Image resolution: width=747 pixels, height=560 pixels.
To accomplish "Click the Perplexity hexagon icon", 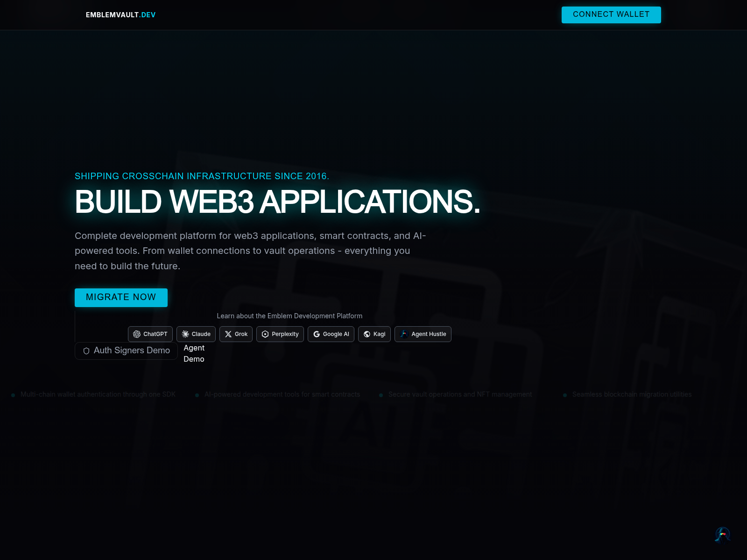I will tap(265, 334).
